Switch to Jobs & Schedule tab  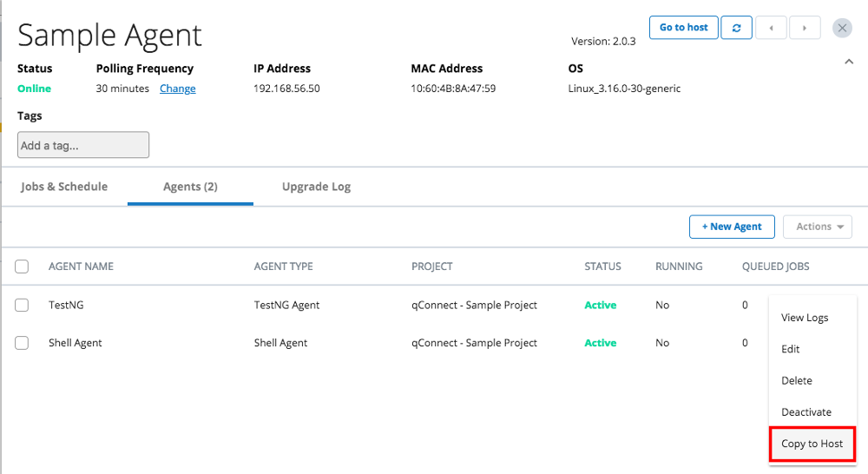pyautogui.click(x=64, y=187)
